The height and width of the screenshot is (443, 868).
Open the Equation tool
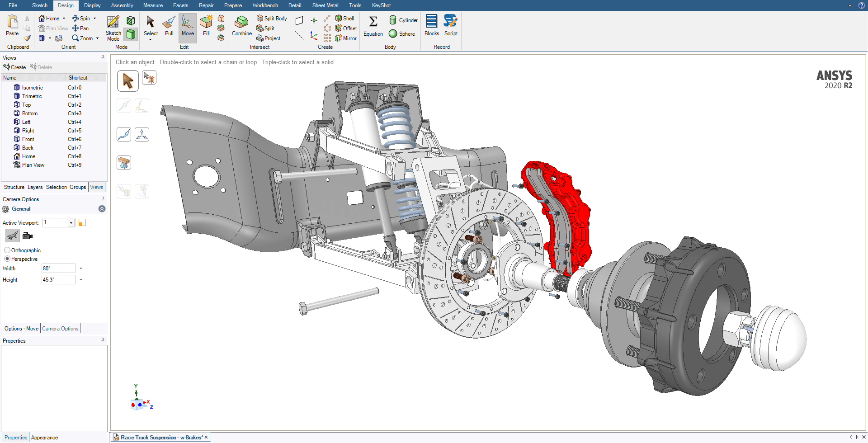tap(373, 27)
